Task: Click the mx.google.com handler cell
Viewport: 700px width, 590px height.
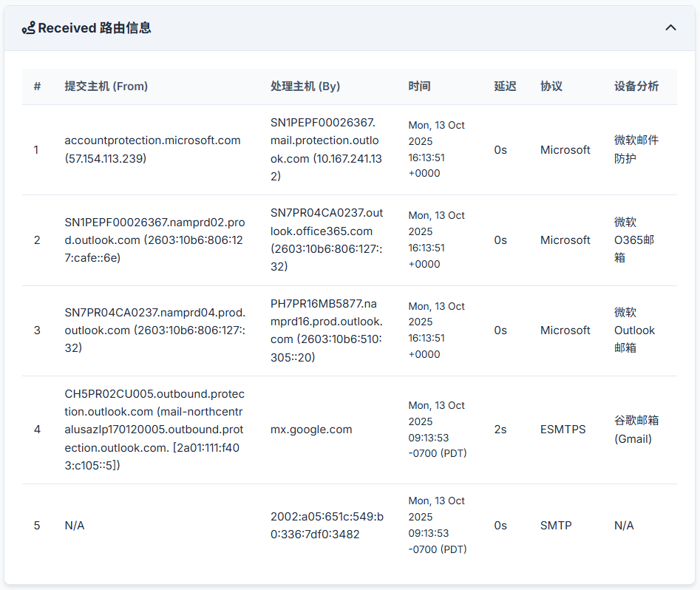Action: pyautogui.click(x=311, y=430)
